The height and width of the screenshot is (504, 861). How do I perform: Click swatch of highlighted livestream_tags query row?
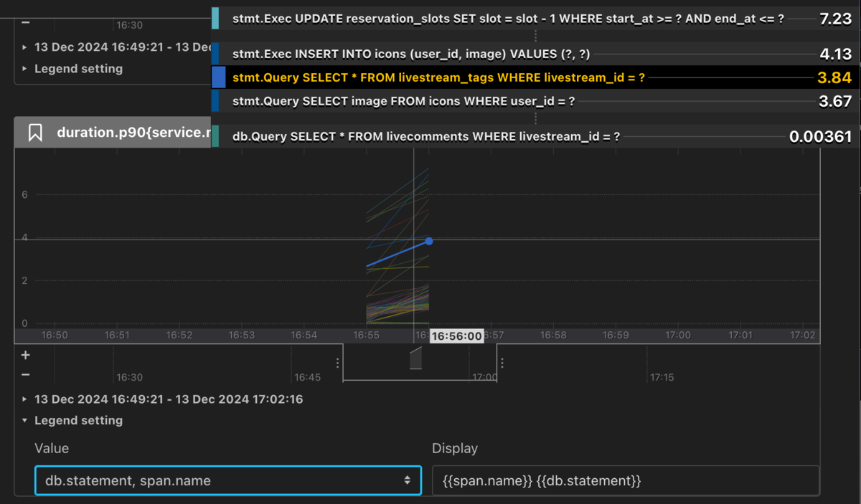point(219,77)
